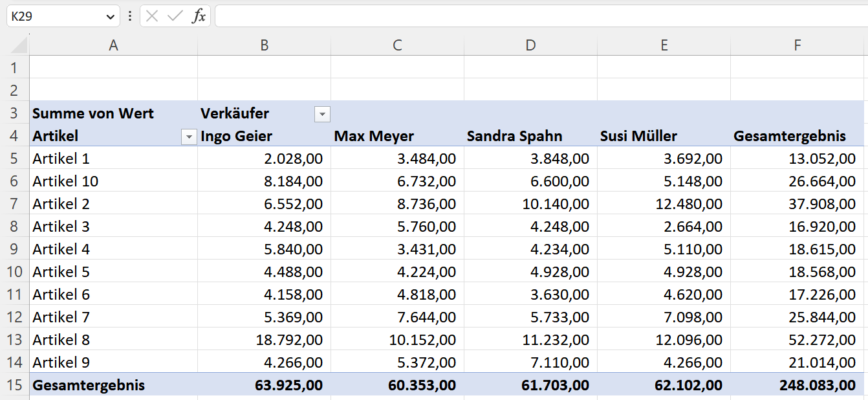The image size is (868, 400).
Task: Click the cell with value 12.480,00
Action: (x=664, y=203)
